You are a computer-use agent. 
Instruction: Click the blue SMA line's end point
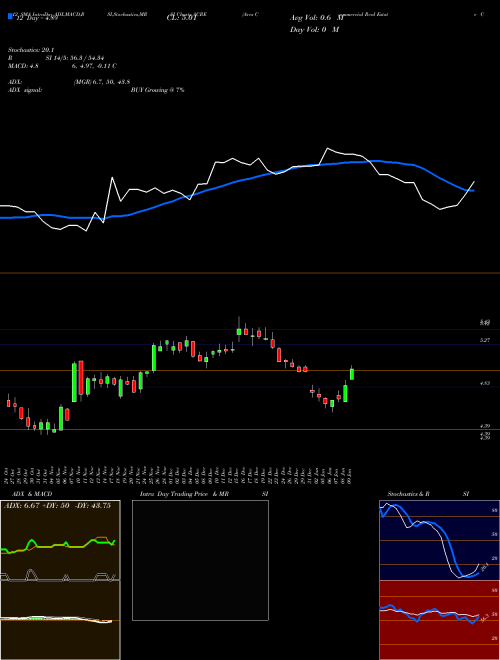tap(473, 191)
